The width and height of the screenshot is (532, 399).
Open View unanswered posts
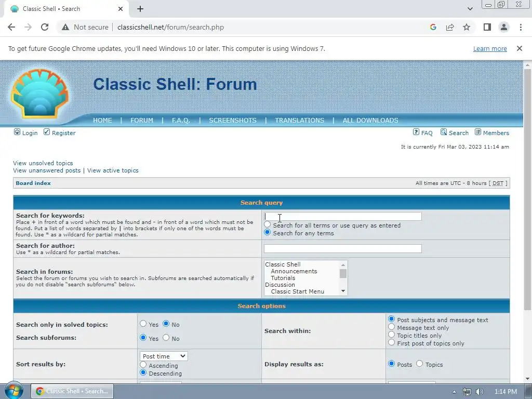(x=47, y=170)
